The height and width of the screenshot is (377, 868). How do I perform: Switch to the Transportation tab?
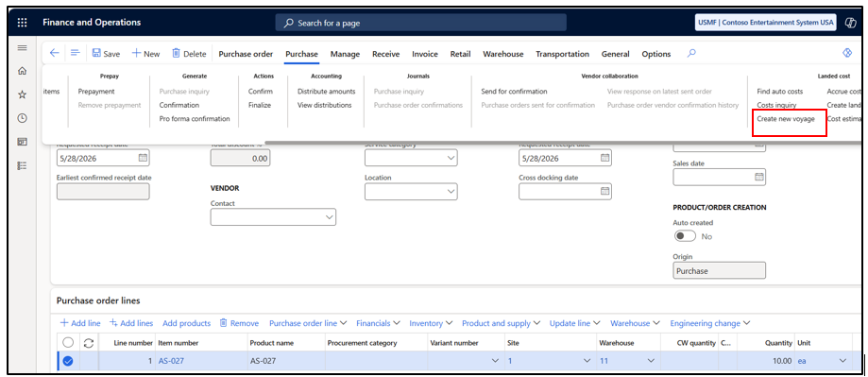tap(562, 54)
